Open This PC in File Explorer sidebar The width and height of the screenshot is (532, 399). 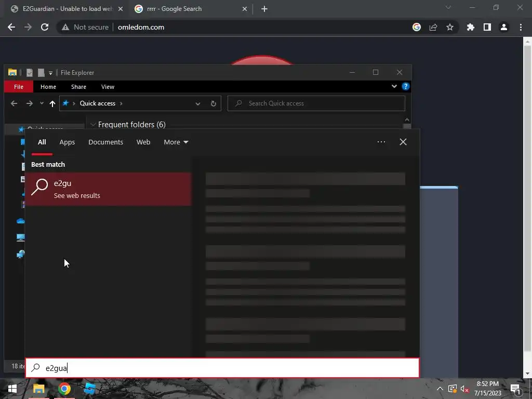coord(20,237)
